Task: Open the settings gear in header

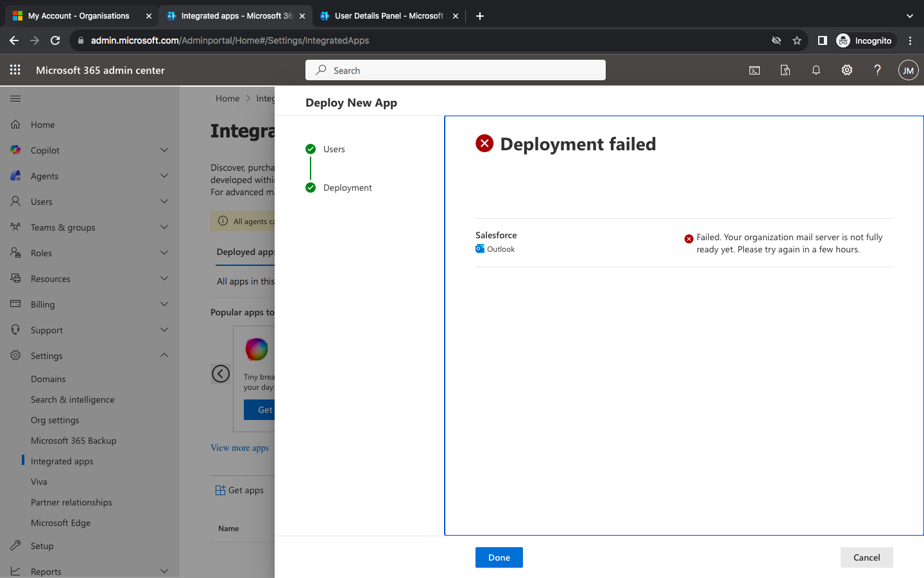Action: [x=847, y=70]
